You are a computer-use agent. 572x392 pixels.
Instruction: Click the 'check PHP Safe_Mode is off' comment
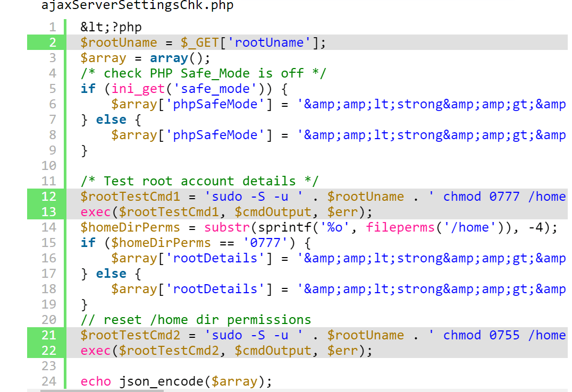coord(203,73)
